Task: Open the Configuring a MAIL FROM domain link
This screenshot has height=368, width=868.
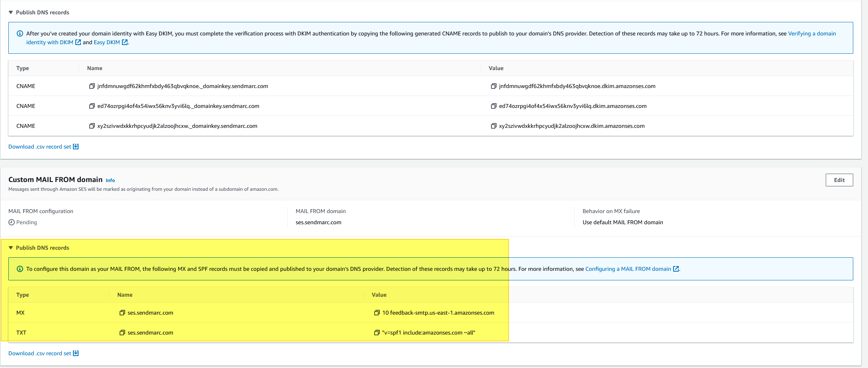Action: coord(628,269)
